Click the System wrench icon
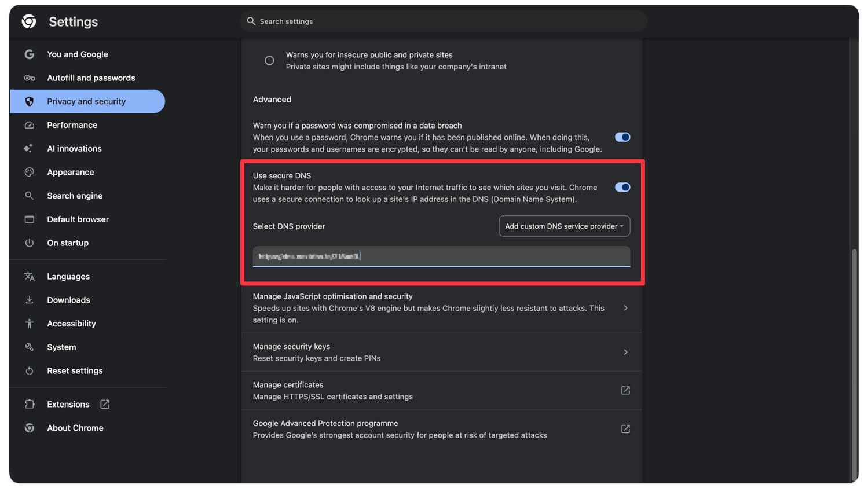Image resolution: width=868 pixels, height=488 pixels. (x=29, y=347)
